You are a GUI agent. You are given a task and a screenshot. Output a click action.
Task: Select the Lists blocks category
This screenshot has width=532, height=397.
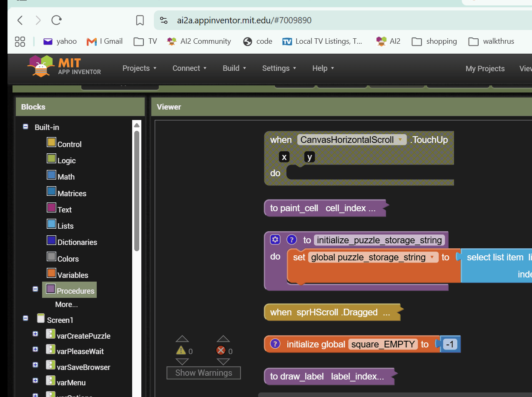coord(60,225)
